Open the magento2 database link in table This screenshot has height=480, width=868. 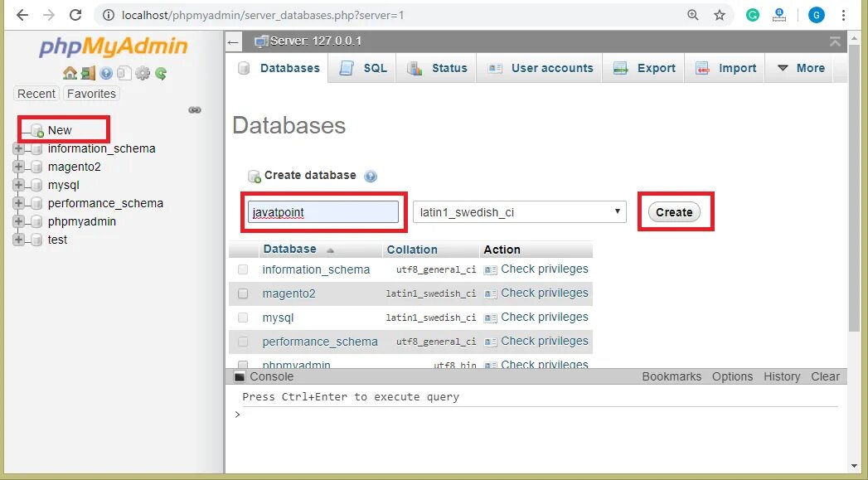[289, 294]
